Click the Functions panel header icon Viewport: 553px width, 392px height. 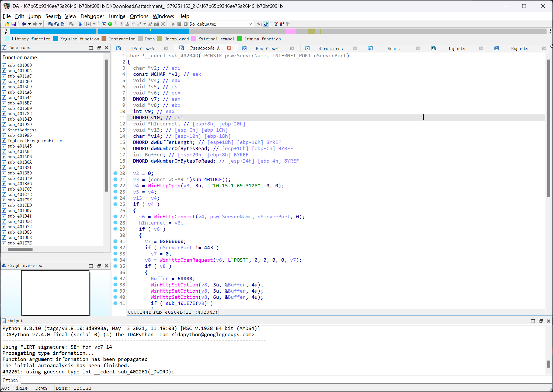coord(4,48)
